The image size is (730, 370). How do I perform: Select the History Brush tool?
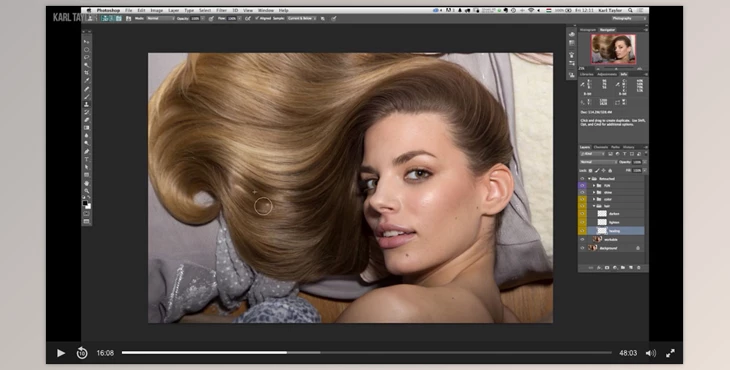pos(87,112)
